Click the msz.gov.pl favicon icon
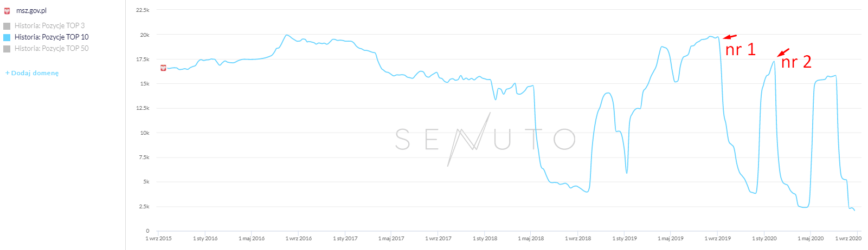868x250 pixels. tap(7, 11)
